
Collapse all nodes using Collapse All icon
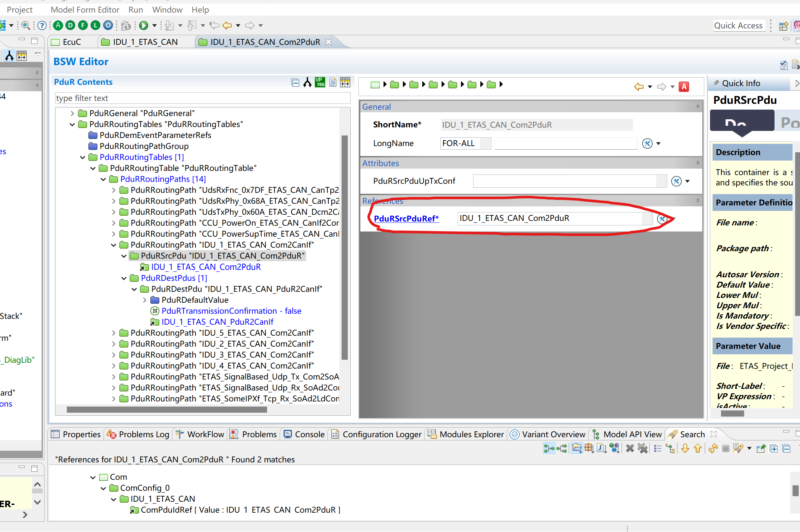tap(295, 82)
